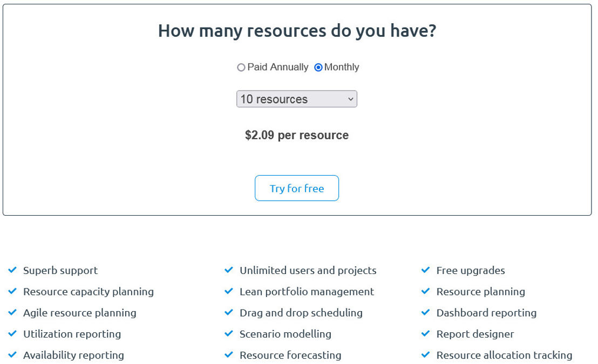Click checkmark beside Resource forecasting
The height and width of the screenshot is (364, 598).
(x=229, y=355)
